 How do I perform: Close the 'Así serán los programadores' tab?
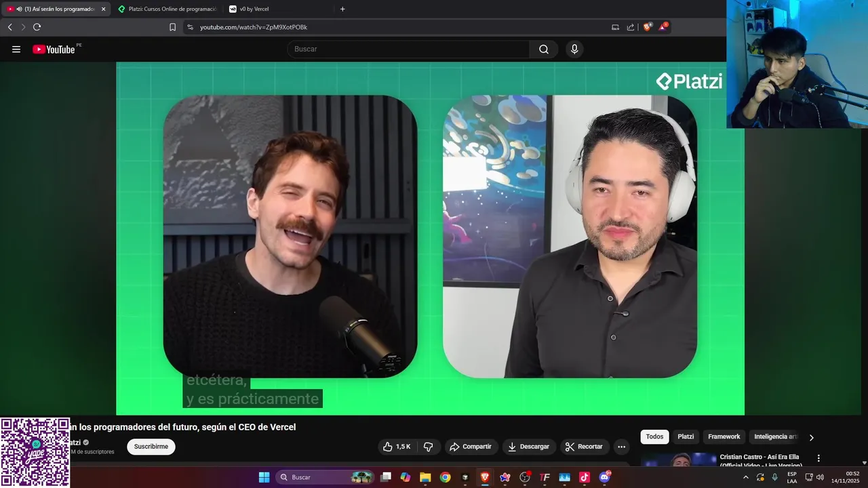pos(103,9)
